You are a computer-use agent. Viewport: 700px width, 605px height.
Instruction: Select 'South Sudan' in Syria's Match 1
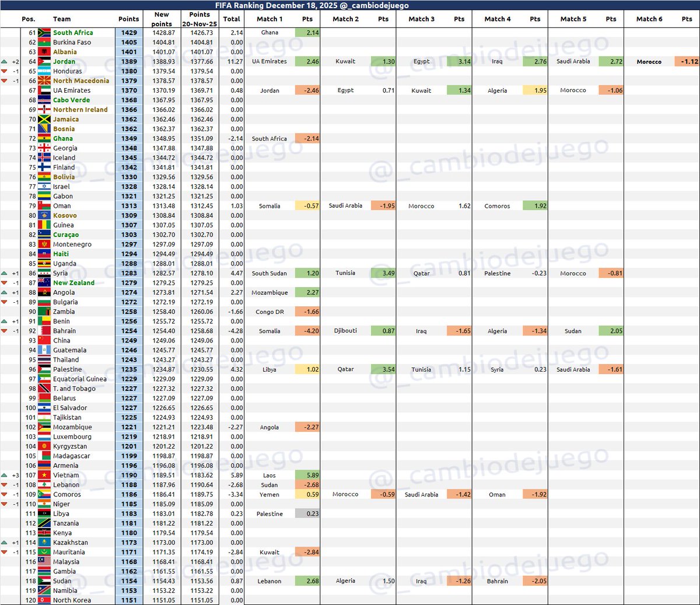point(269,273)
